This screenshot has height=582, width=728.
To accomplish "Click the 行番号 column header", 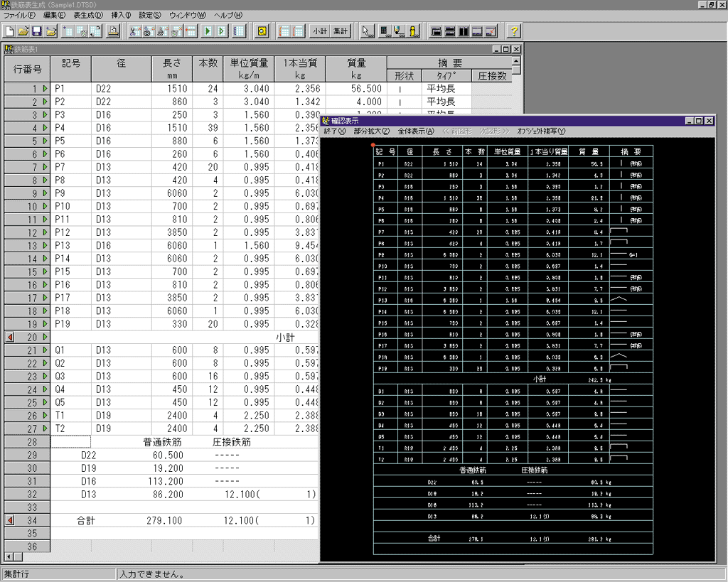I will [27, 70].
